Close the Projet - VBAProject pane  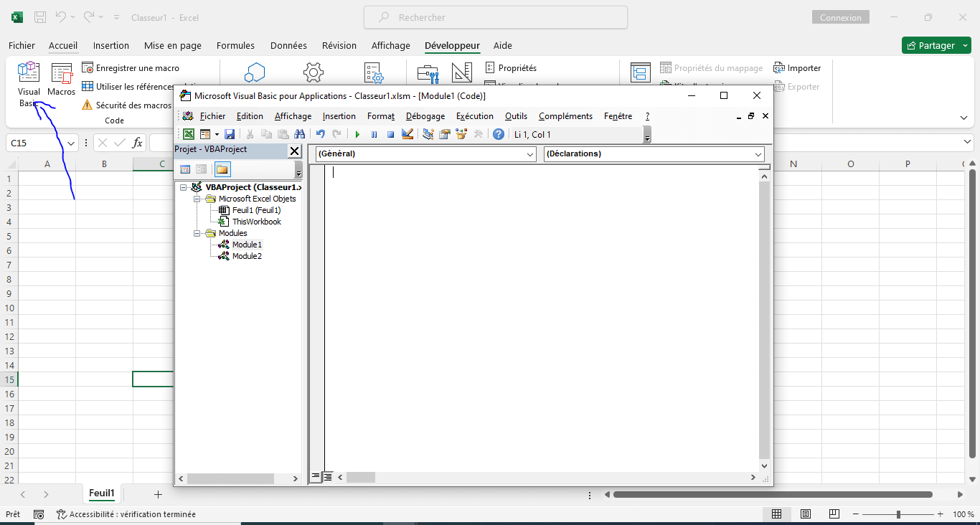[x=294, y=151]
